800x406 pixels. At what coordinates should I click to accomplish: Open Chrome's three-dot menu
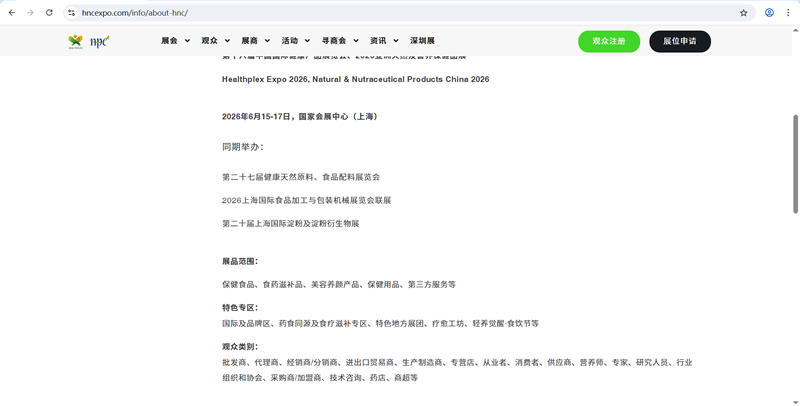pos(788,13)
